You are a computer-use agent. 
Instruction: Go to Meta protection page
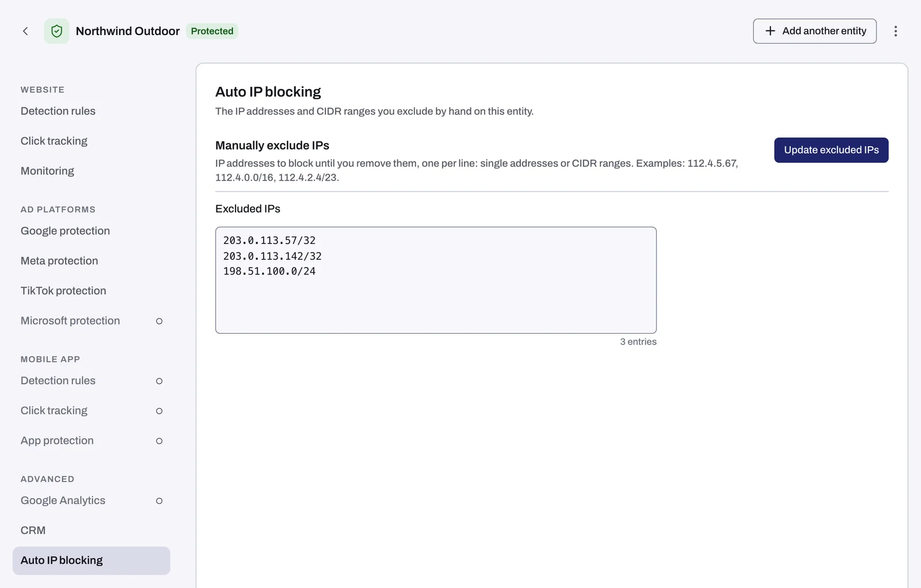point(59,261)
